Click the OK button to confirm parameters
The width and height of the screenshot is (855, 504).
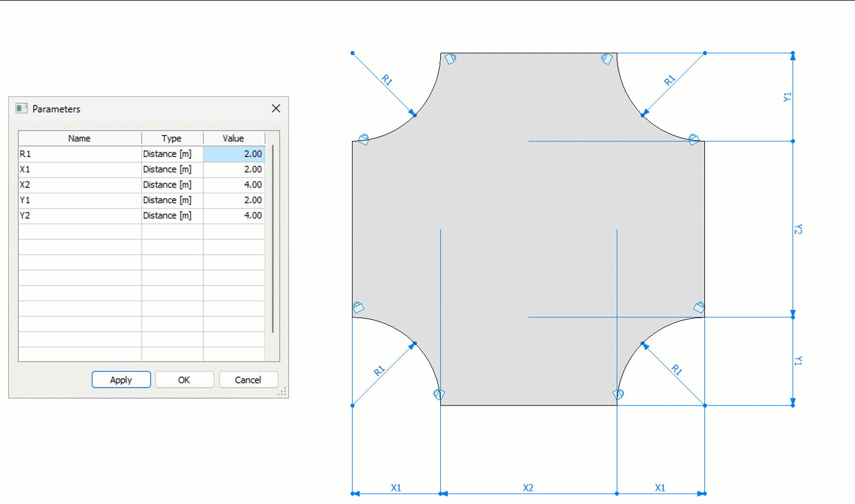click(184, 379)
